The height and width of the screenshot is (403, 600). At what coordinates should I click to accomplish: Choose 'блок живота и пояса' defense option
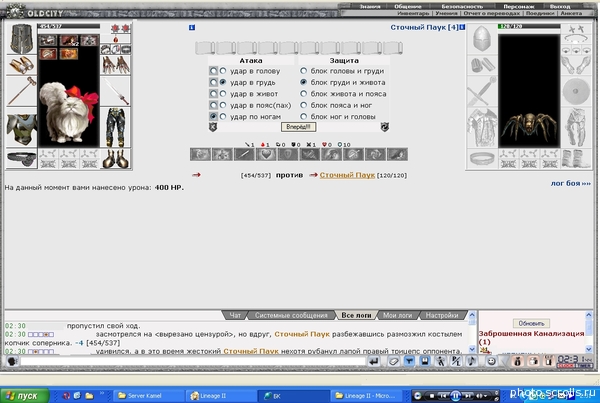pos(303,94)
